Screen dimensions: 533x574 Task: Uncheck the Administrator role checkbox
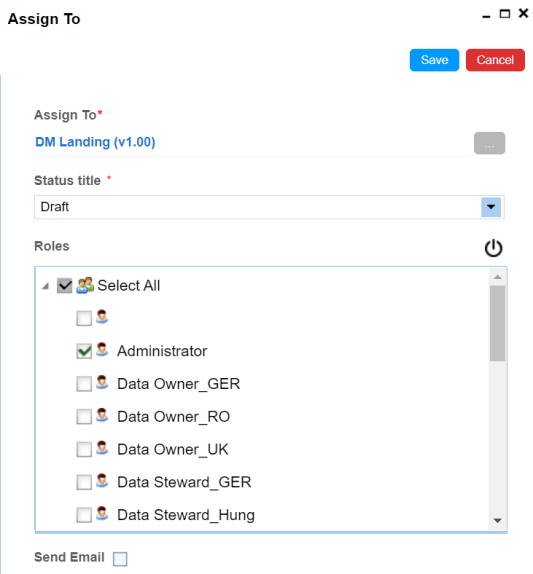[84, 351]
